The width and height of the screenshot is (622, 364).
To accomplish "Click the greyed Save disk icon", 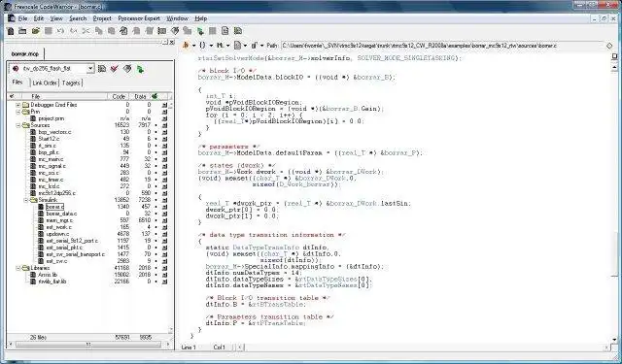I will coord(49,31).
